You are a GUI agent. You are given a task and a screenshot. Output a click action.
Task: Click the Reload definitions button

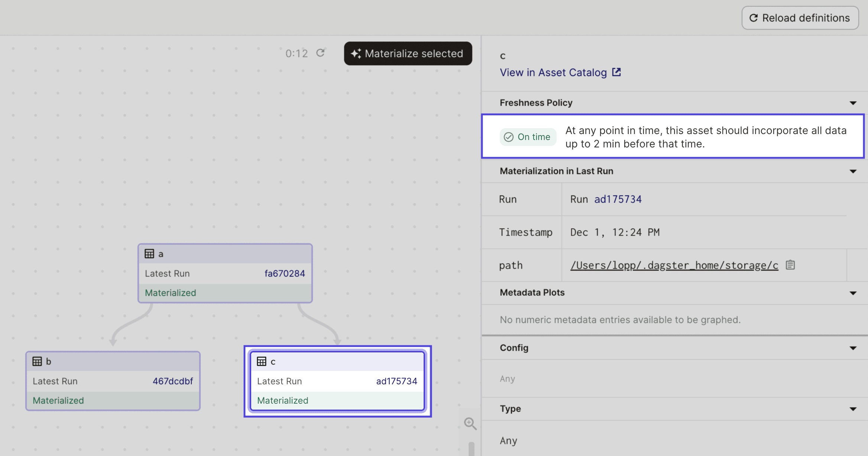tap(800, 18)
